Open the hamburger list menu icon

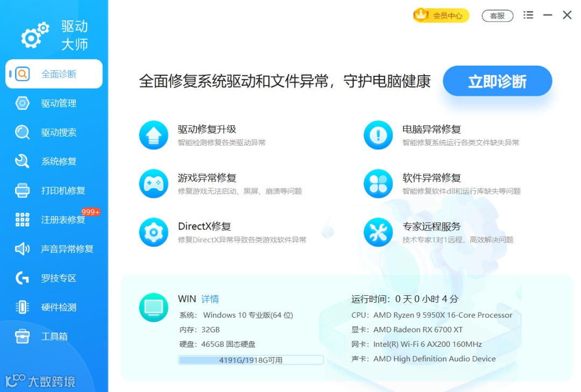(x=528, y=15)
